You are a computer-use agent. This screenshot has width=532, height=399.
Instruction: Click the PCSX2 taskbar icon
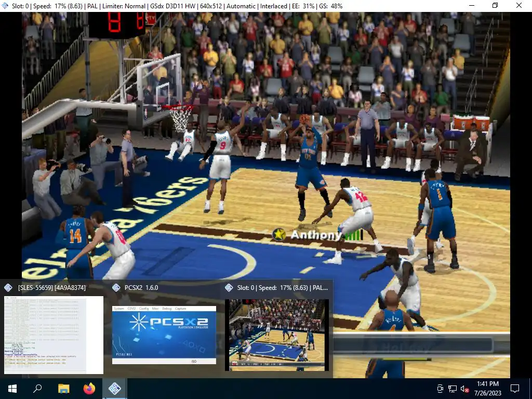click(115, 389)
